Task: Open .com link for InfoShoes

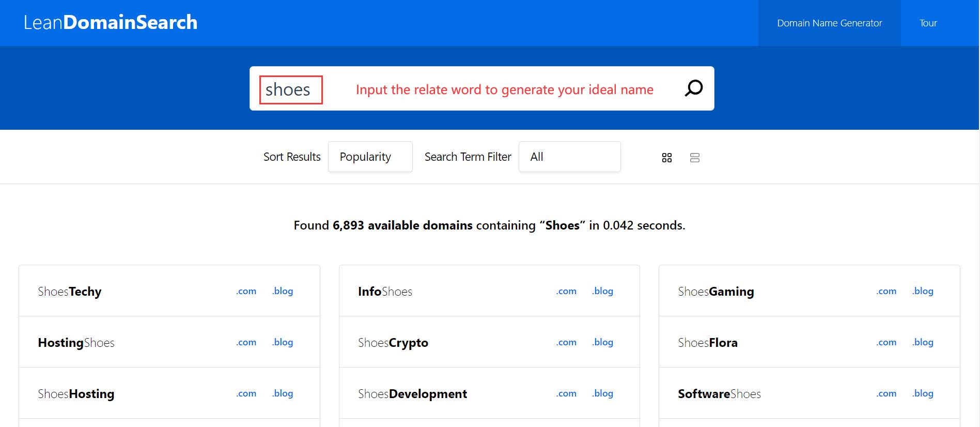Action: click(566, 291)
